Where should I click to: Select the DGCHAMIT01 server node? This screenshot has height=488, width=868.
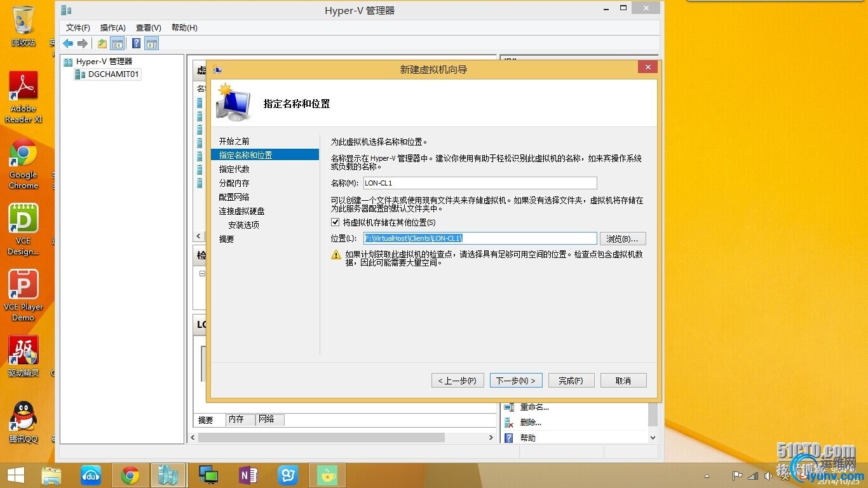click(x=113, y=74)
